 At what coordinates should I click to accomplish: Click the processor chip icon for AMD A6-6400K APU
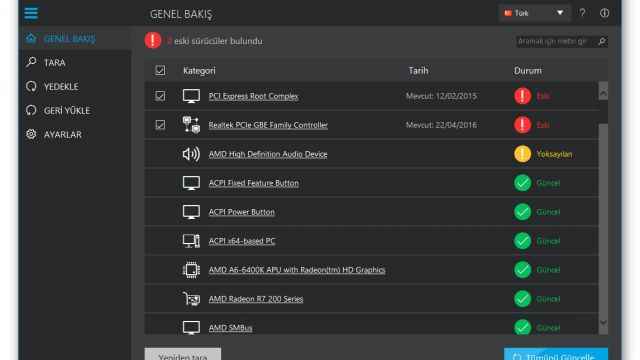coord(191,270)
